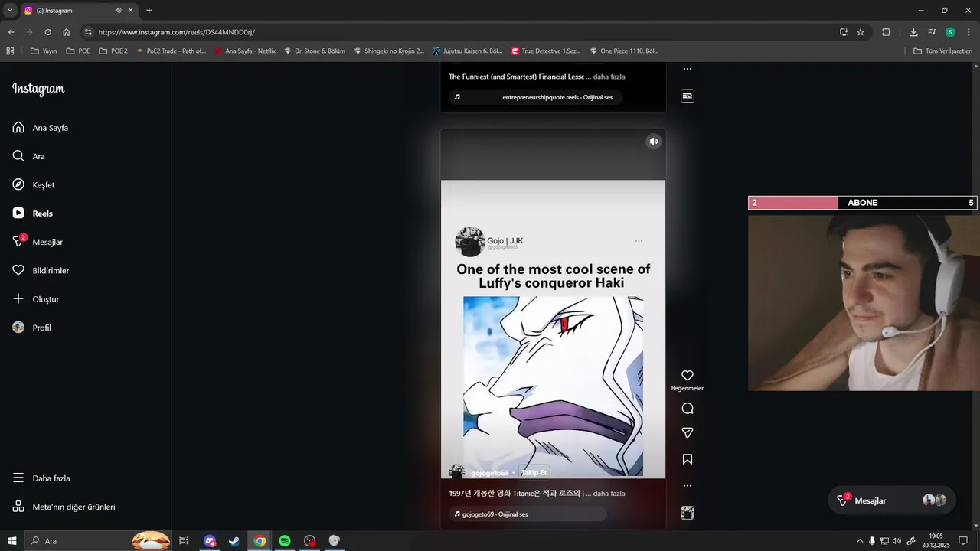Open Bildirimler notifications
The width and height of the screenshot is (980, 551).
pyautogui.click(x=41, y=271)
